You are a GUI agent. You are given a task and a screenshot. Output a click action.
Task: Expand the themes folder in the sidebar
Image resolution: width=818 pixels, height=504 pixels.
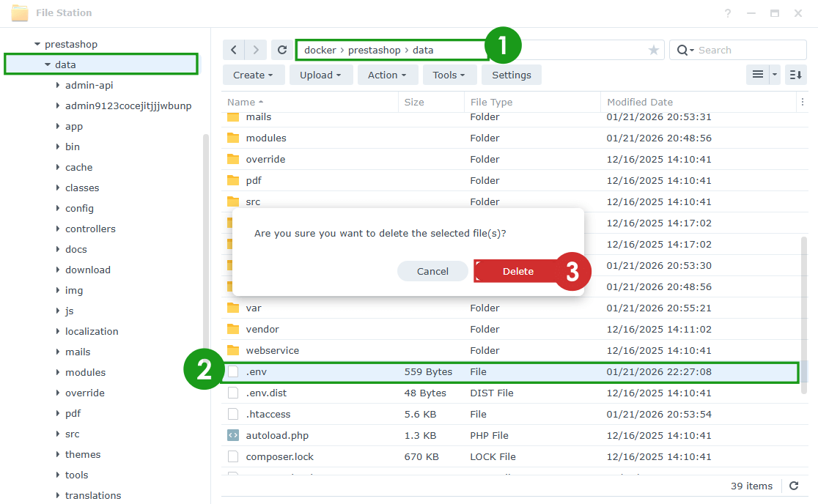(58, 454)
